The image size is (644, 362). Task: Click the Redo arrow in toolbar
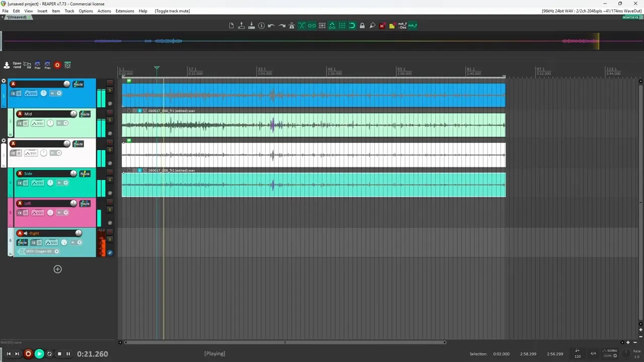click(x=282, y=26)
